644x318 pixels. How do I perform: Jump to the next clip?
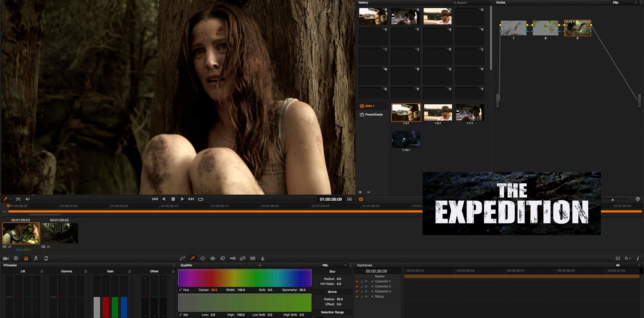point(191,199)
